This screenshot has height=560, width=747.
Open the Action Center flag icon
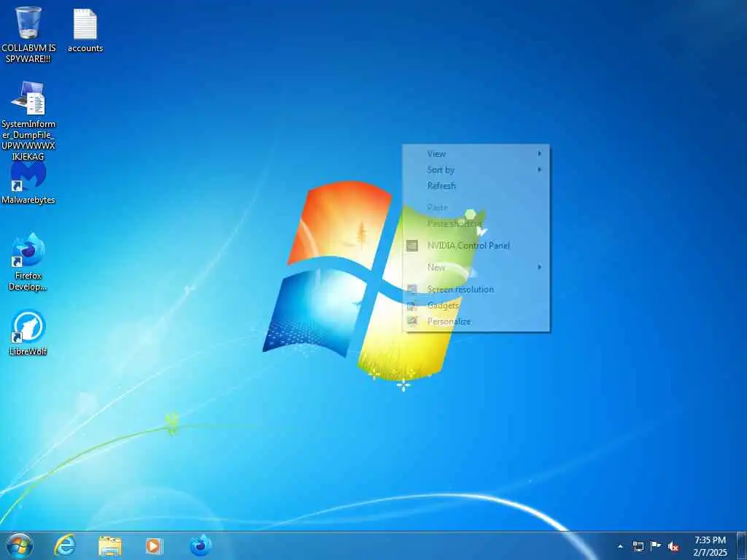[656, 545]
